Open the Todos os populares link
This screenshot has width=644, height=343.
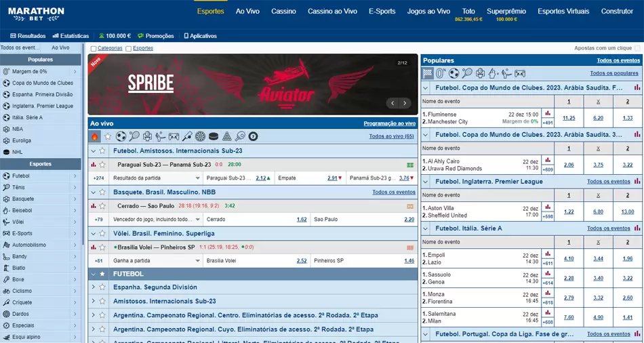(x=614, y=73)
